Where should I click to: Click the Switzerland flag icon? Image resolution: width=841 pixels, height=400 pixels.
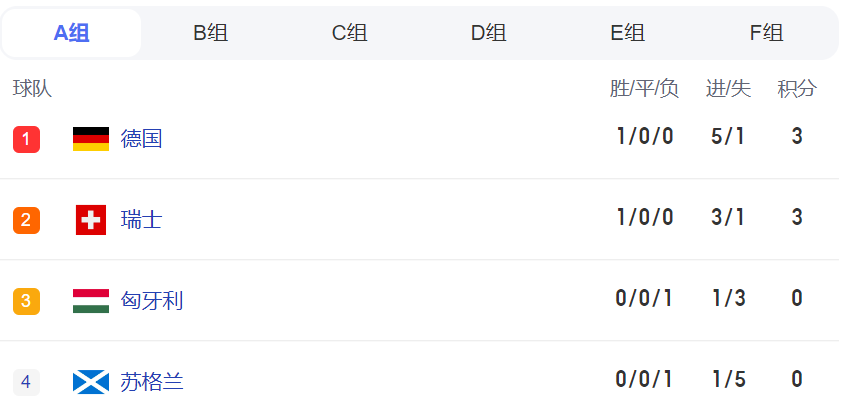(x=91, y=220)
